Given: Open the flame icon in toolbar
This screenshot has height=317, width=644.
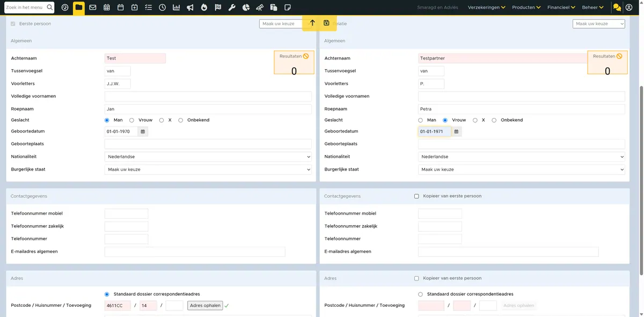Looking at the screenshot, I should point(204,8).
